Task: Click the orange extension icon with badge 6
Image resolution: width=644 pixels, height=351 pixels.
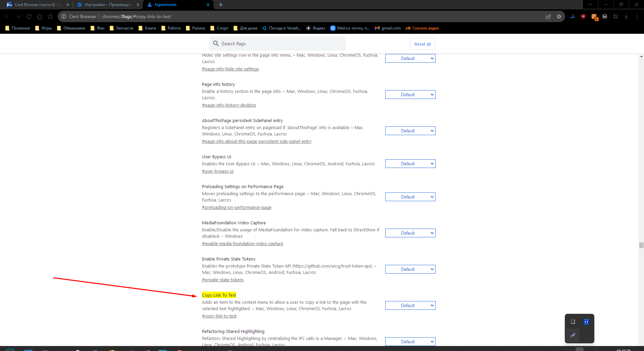Action: (x=594, y=17)
